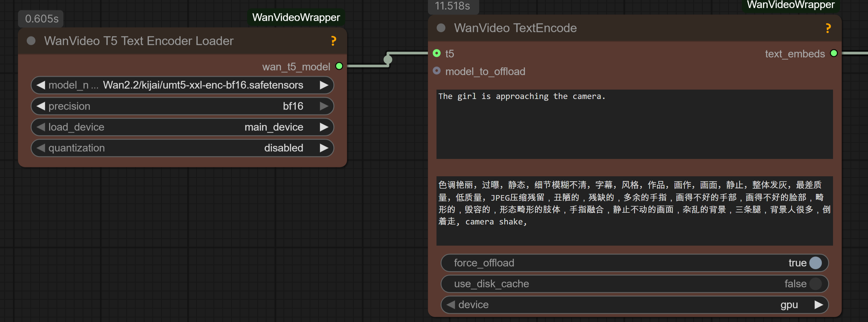Image resolution: width=868 pixels, height=322 pixels.
Task: Collapse the WanVideo TextEncode node dot
Action: pos(441,28)
